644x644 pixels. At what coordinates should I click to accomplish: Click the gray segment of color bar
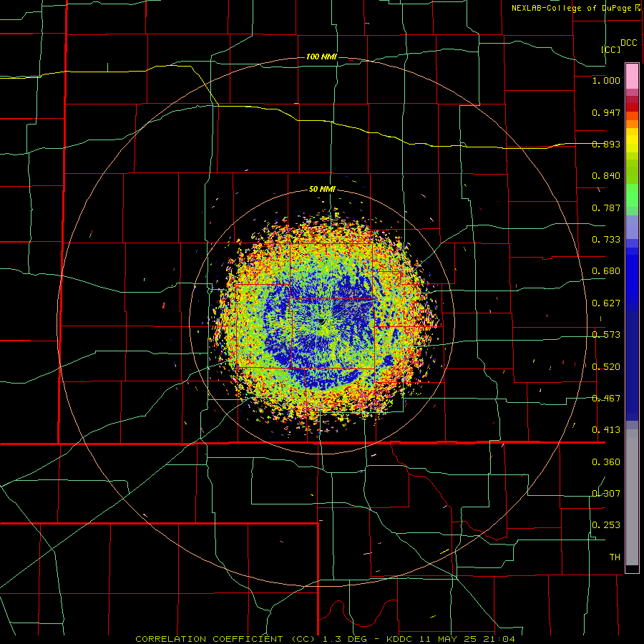point(632,497)
